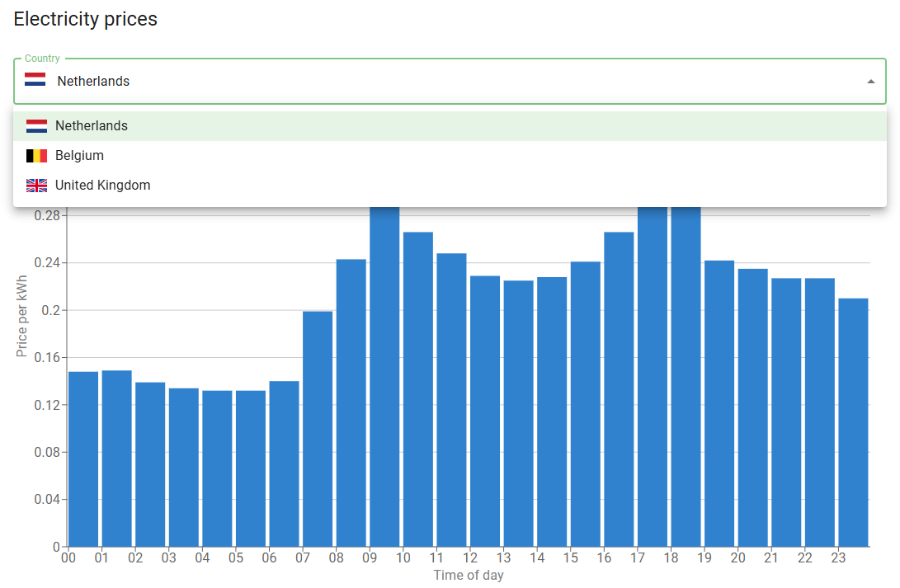Screen dimensions: 900x588
Task: Select United Kingdom from the country list
Action: (x=102, y=185)
